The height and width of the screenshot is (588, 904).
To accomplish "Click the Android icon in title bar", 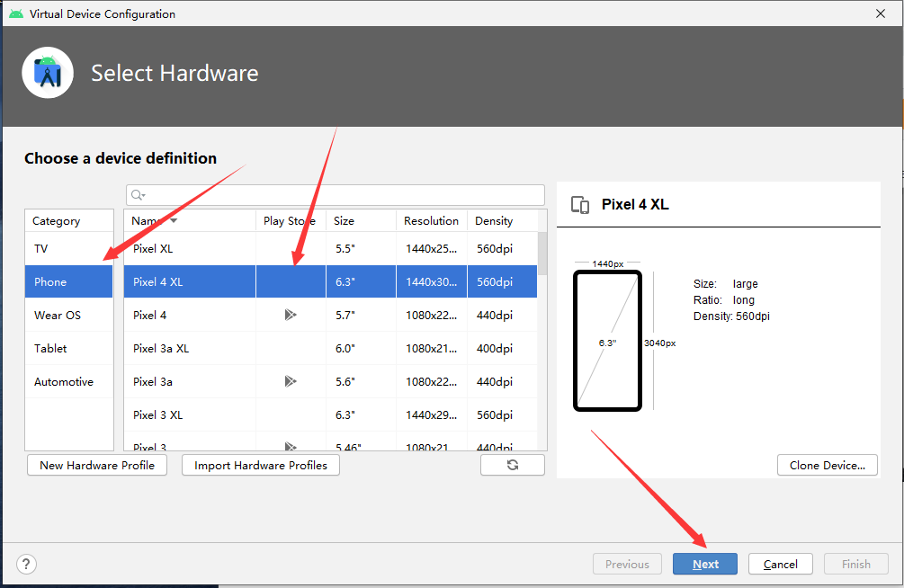I will tap(16, 13).
